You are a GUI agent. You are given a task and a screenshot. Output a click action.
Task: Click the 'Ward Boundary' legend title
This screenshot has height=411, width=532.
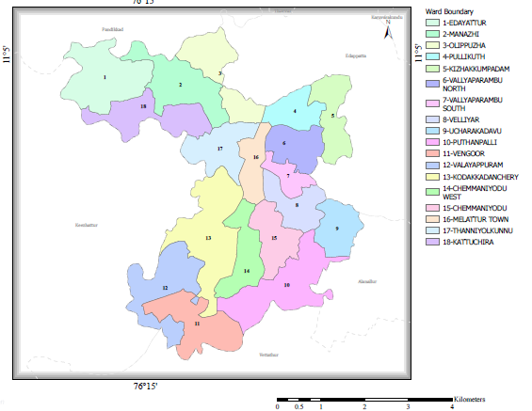[x=449, y=11]
